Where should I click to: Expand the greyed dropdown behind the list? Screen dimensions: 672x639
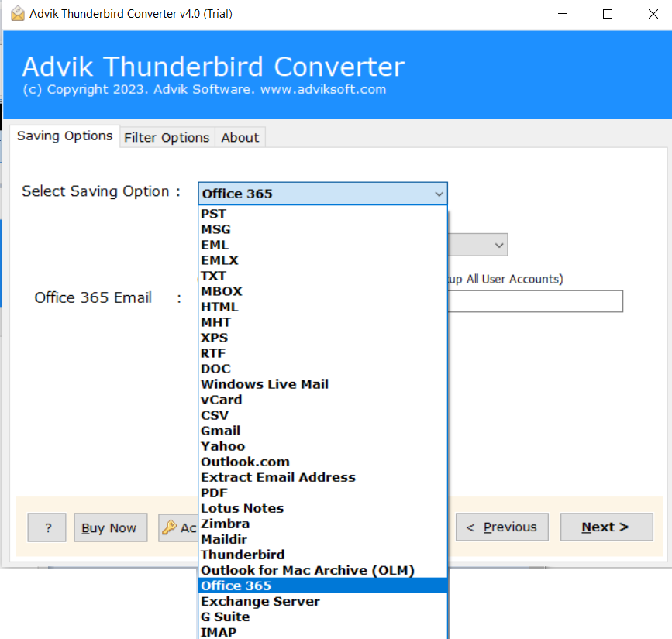(498, 245)
